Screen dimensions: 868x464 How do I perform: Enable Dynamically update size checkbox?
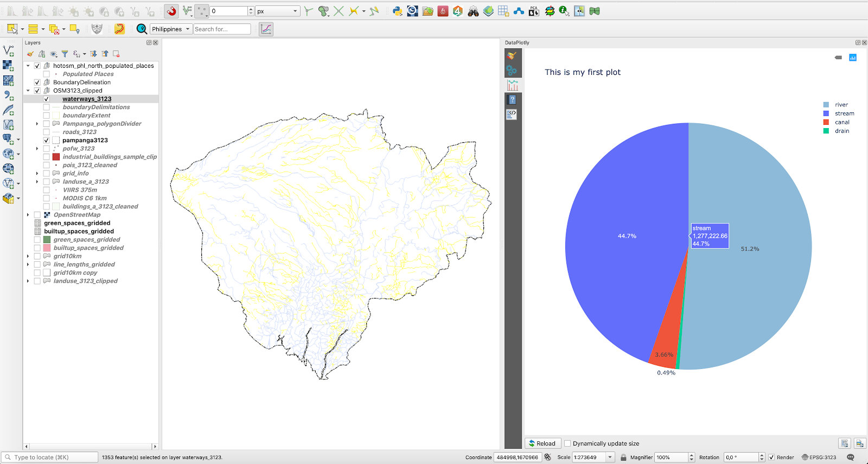click(x=567, y=443)
